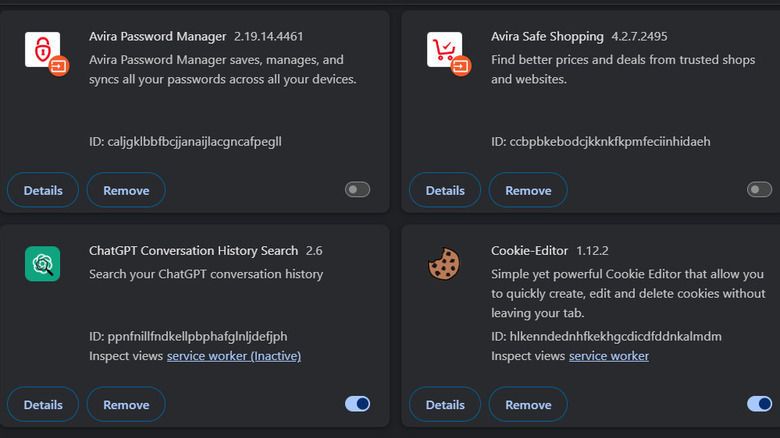Turn on the Avira Safe Shopping toggle
The image size is (780, 438).
(759, 190)
